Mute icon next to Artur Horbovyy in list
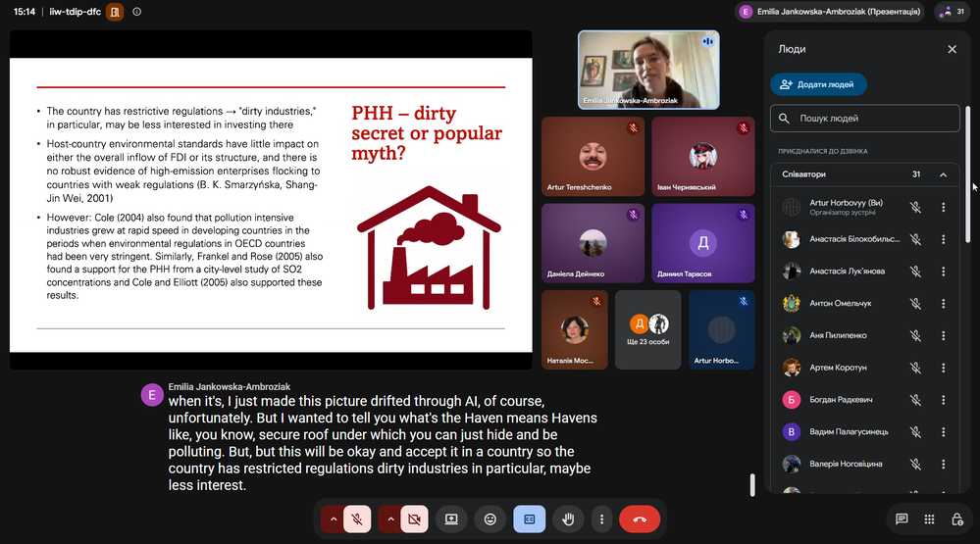The width and height of the screenshot is (980, 544). click(915, 208)
